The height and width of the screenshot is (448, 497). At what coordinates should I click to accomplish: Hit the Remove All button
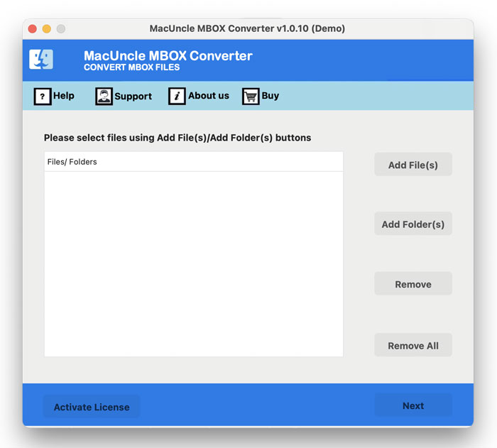(x=413, y=346)
